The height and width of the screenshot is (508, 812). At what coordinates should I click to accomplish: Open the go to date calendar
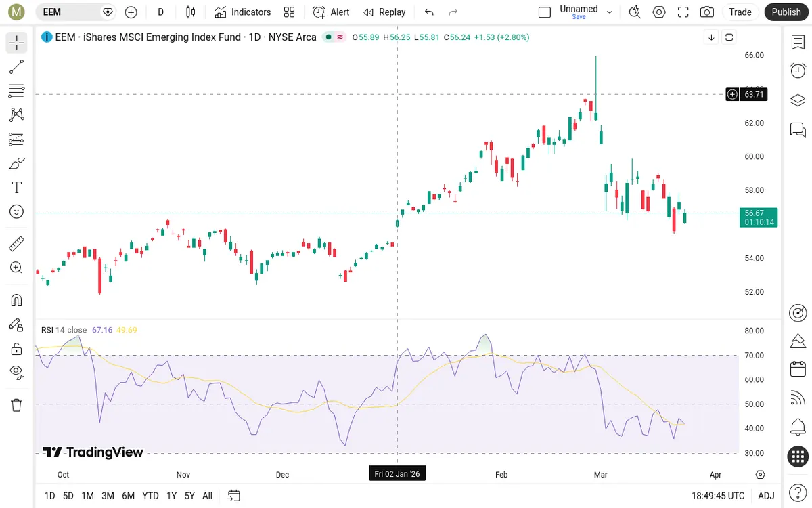coord(234,496)
